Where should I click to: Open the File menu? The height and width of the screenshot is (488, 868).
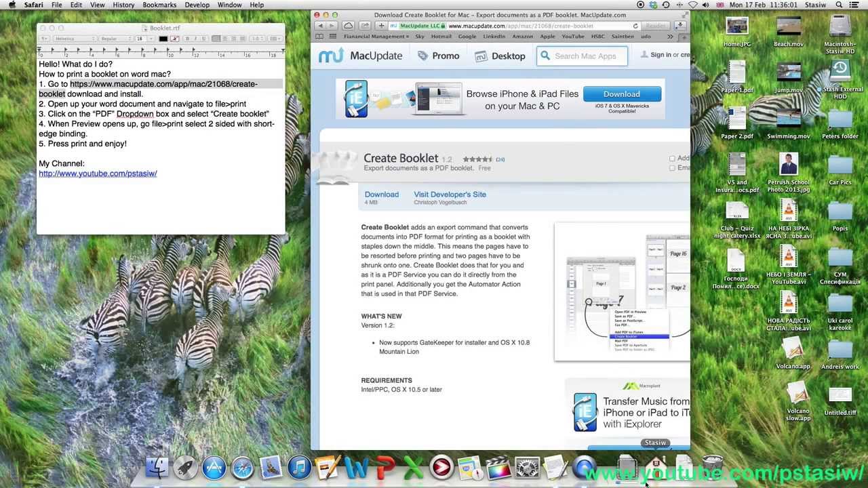pos(57,5)
